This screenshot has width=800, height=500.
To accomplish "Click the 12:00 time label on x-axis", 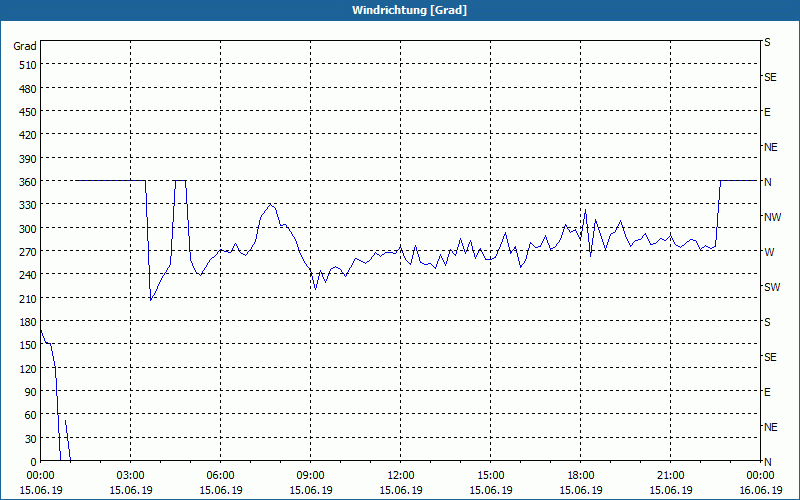I will pyautogui.click(x=401, y=476).
